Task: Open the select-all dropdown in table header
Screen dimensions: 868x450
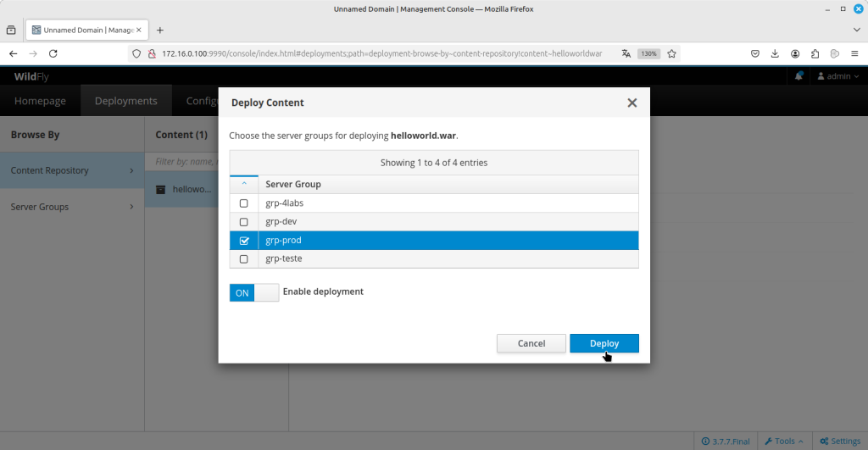Action: pos(244,184)
